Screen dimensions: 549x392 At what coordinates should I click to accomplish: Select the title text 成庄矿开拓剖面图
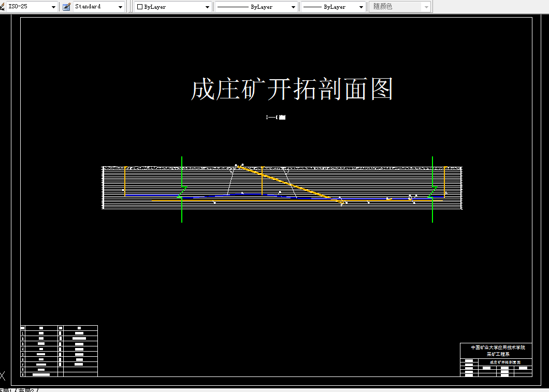[x=293, y=89]
